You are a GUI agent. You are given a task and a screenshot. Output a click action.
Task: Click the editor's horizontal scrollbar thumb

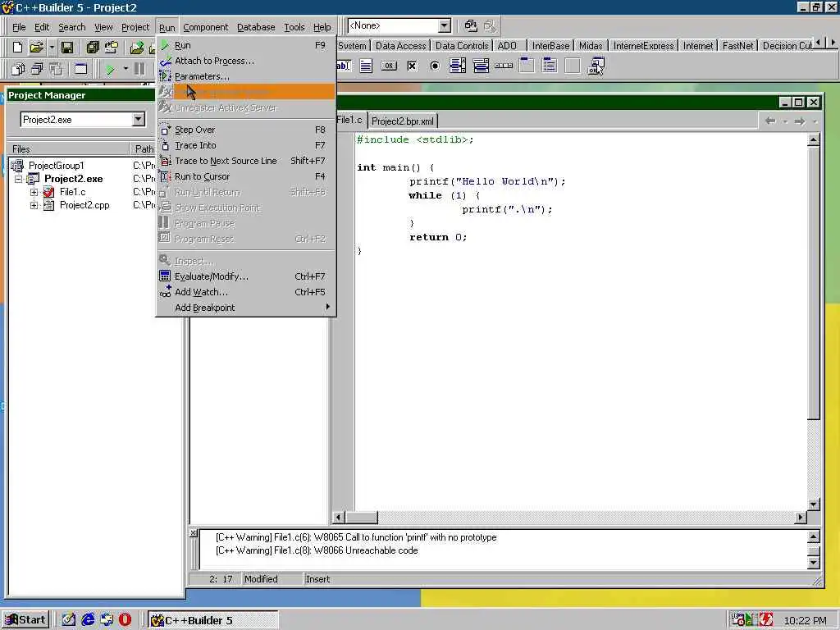tap(361, 518)
